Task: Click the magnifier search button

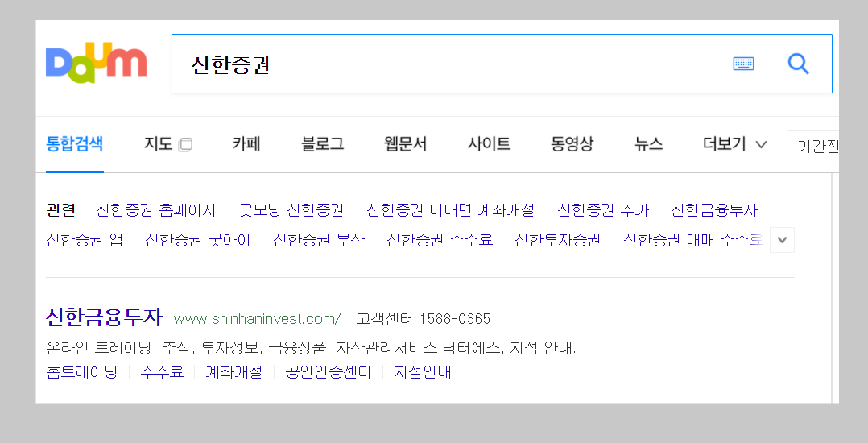Action: tap(798, 64)
